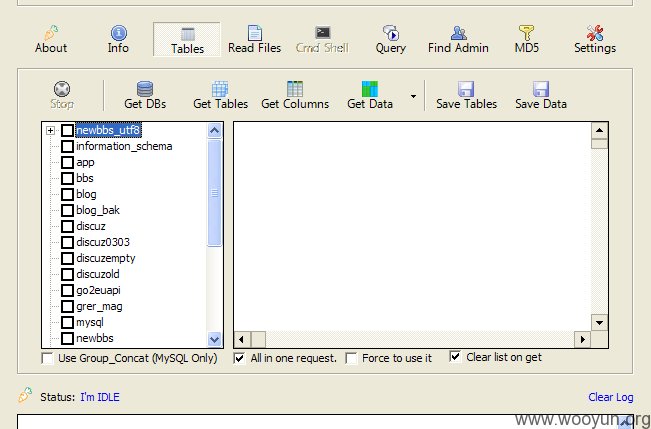Enable Force to use it option
The image size is (651, 429).
pyautogui.click(x=351, y=358)
